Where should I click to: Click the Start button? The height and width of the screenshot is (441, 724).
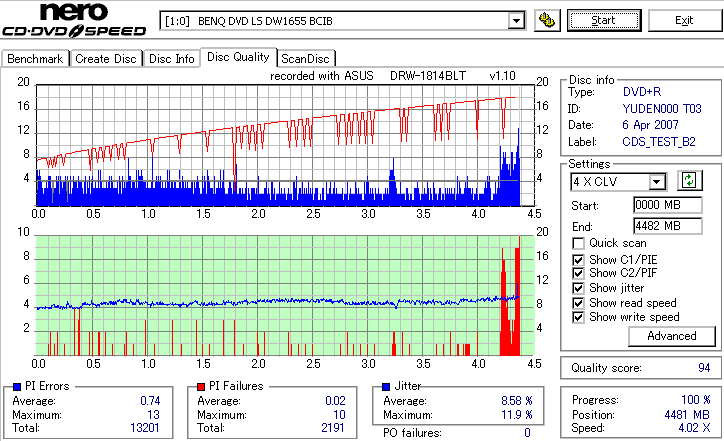604,20
